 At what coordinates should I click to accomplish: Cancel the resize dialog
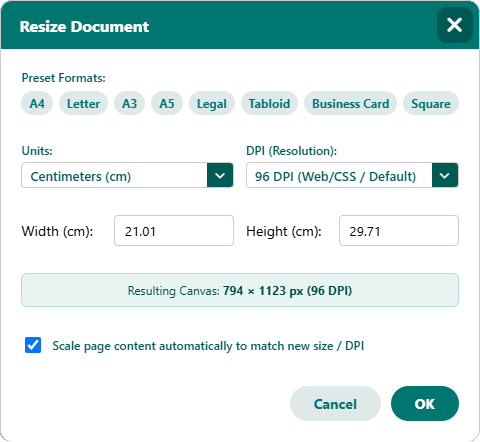pos(335,404)
